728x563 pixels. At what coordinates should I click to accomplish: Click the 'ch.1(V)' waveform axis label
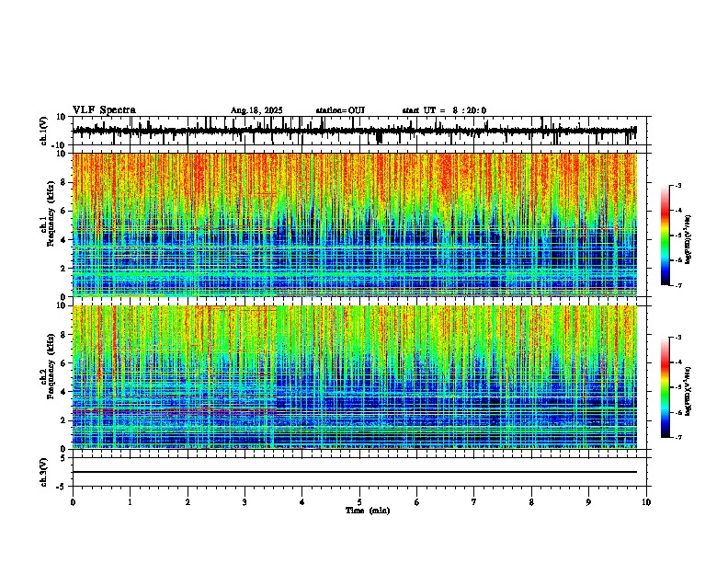44,131
